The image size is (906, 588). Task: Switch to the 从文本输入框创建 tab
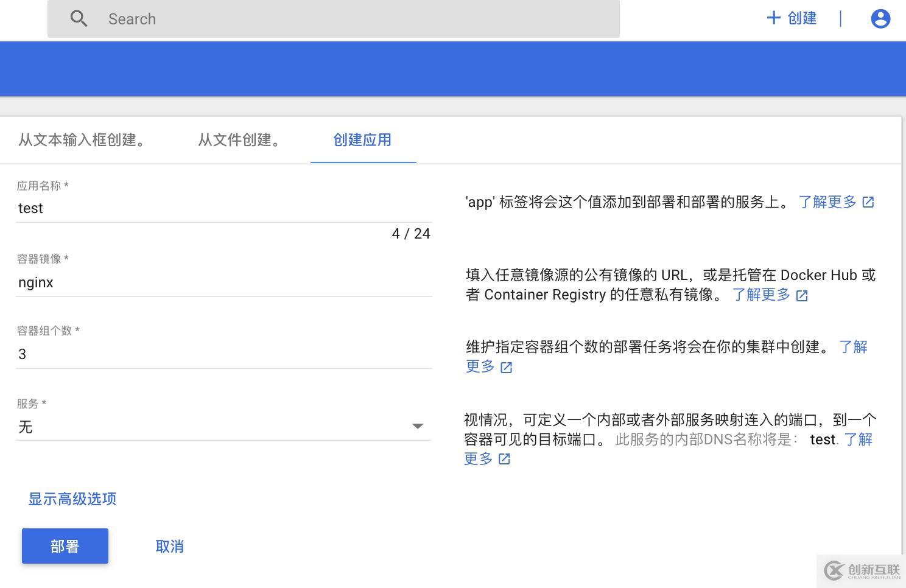(83, 140)
